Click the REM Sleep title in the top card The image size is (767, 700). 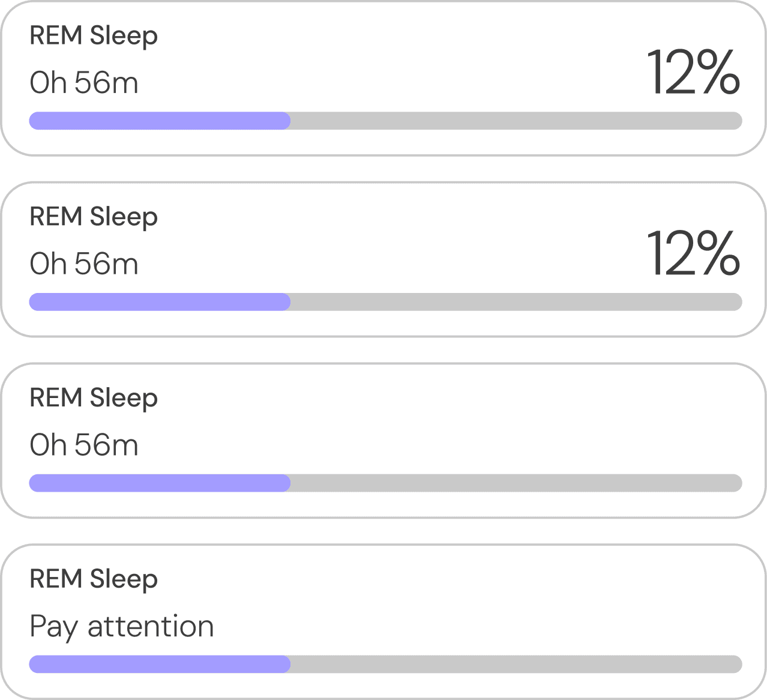[x=94, y=36]
